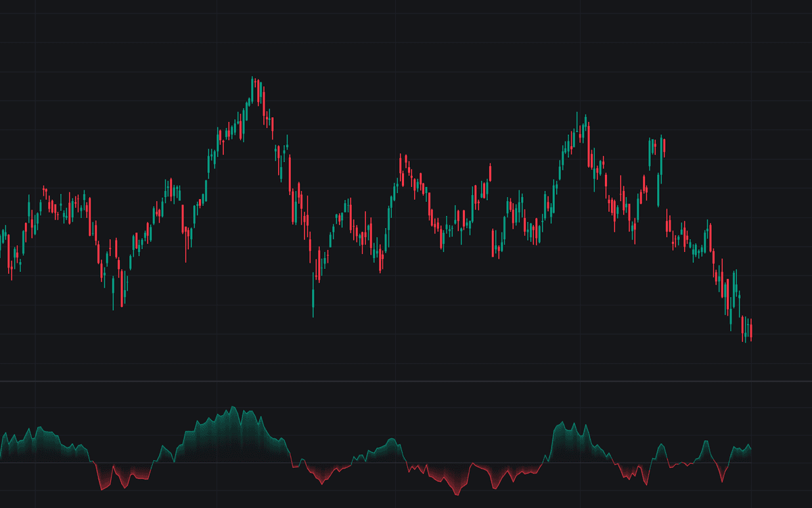Click the long green candle at the mid-chart low
The width and height of the screenshot is (812, 508).
click(x=313, y=295)
